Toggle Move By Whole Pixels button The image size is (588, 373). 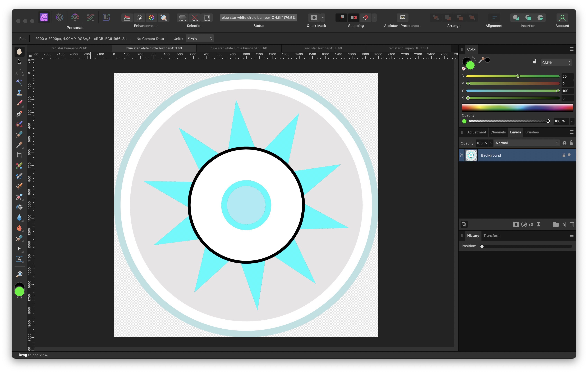(354, 18)
